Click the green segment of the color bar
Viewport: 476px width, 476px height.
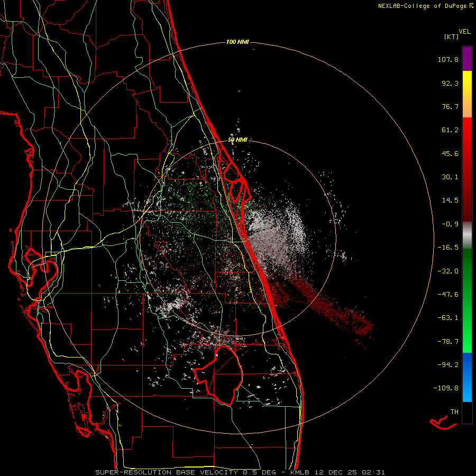point(467,300)
